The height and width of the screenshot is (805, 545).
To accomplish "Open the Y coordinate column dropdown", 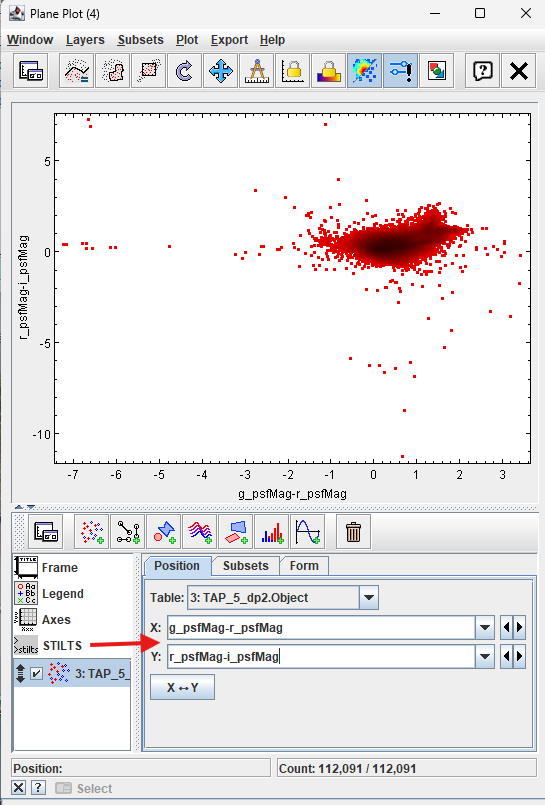I will point(484,657).
